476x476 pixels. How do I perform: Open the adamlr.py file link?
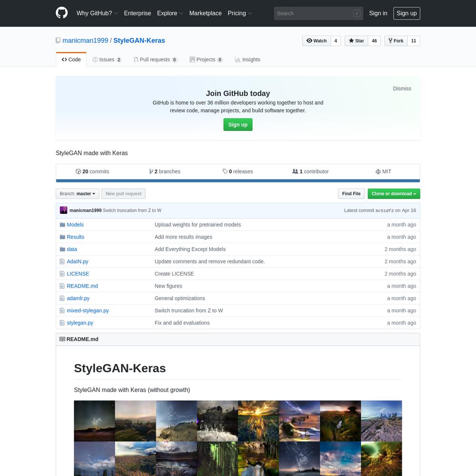coord(78,298)
